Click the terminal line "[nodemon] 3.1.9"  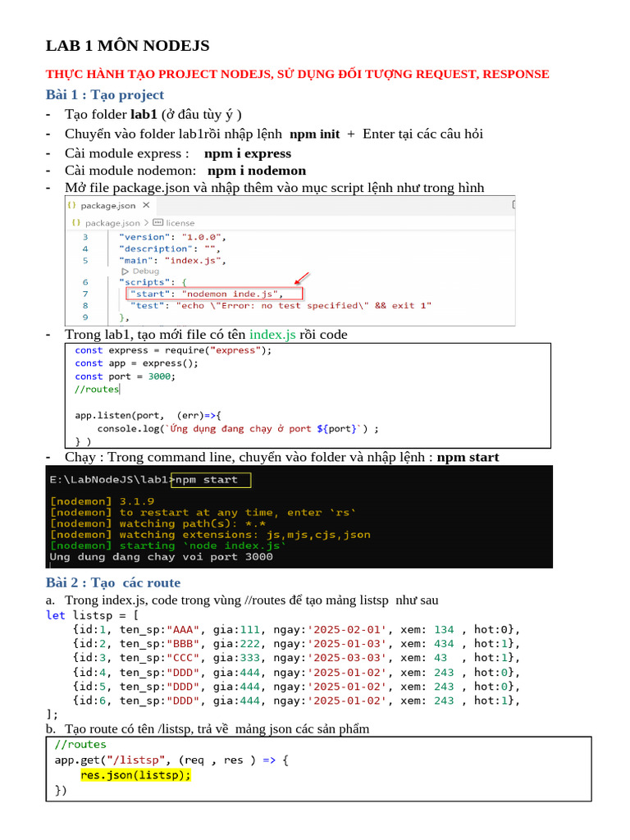102,501
